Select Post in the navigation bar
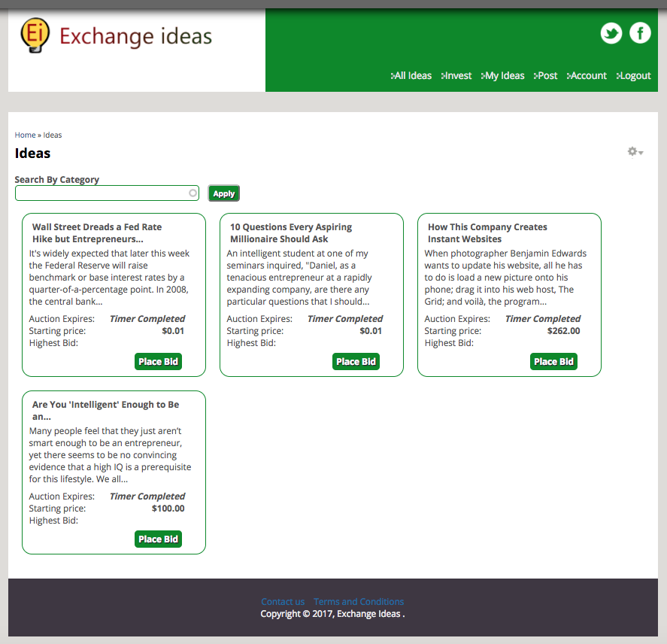The image size is (667, 644). pos(547,76)
